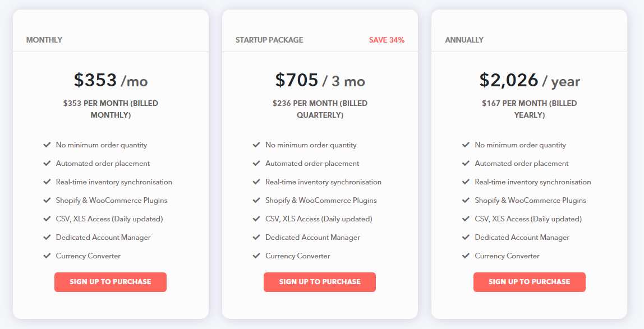Click Sign Up To Purchase under Annually plan

coord(530,282)
